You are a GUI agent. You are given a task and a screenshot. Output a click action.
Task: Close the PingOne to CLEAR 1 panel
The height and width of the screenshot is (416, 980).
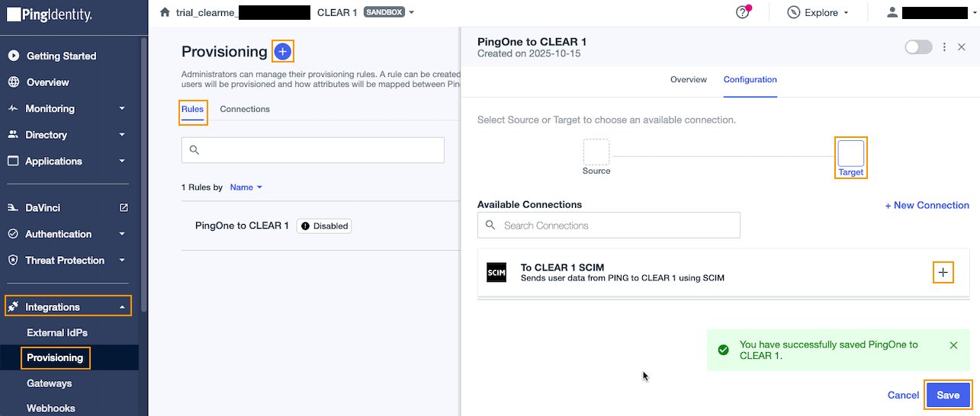coord(962,47)
